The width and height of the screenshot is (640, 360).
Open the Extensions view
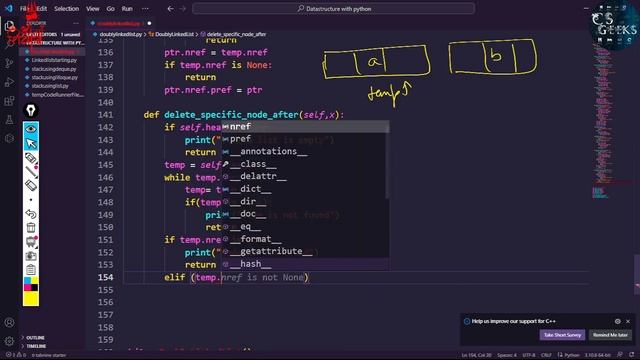pyautogui.click(x=9, y=101)
